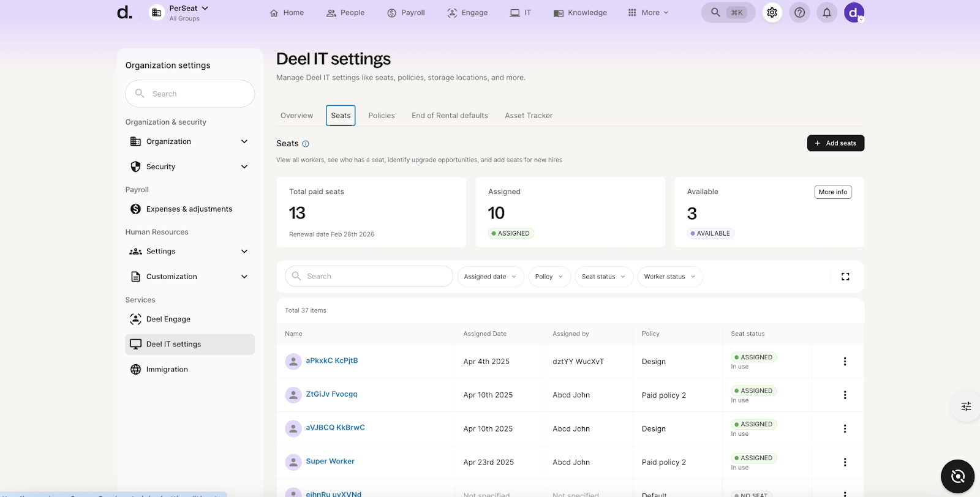Click avatar of Super Worker

tap(293, 462)
